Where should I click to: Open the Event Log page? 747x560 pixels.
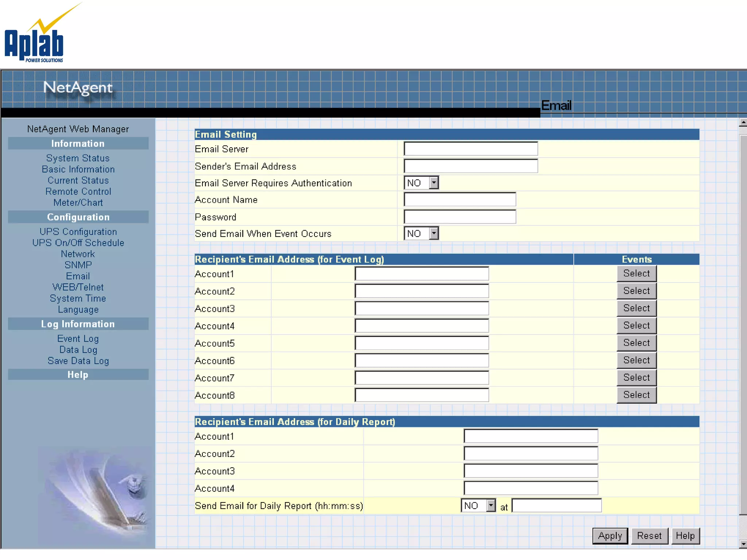coord(78,339)
